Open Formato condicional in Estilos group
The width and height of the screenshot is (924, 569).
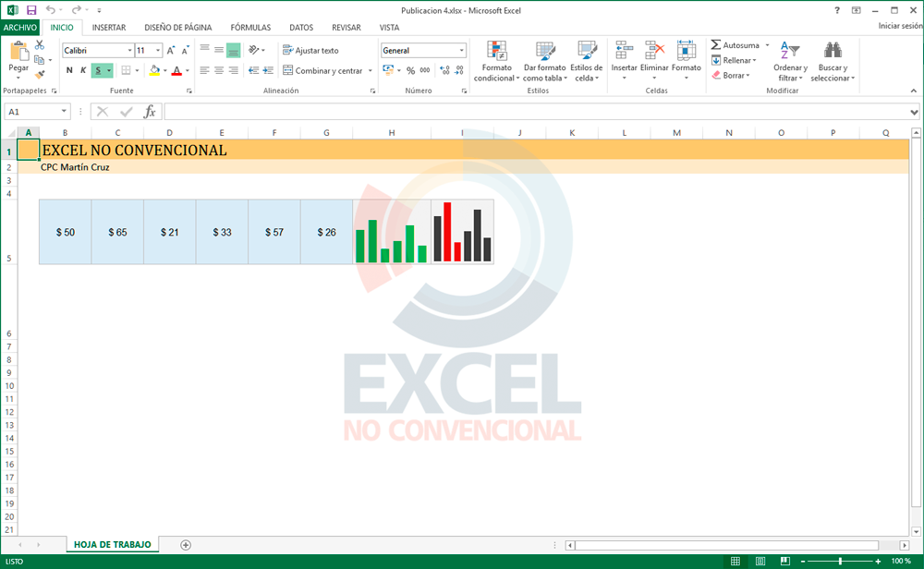click(497, 61)
